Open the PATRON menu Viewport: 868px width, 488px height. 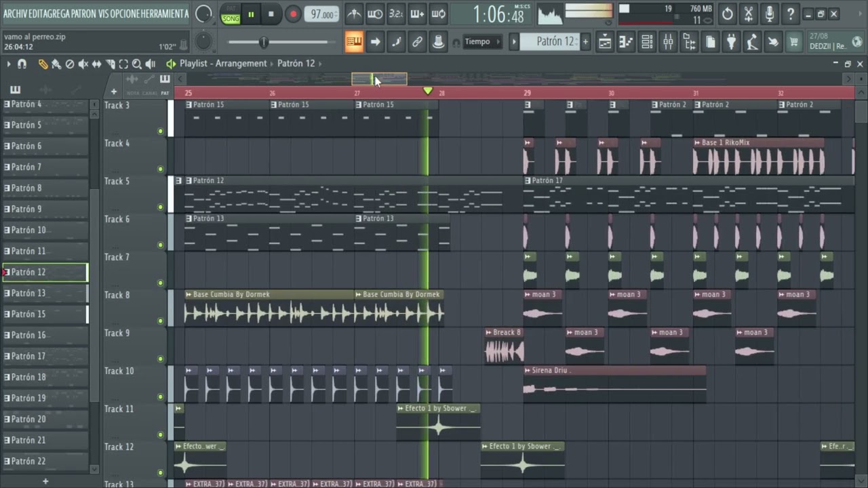tap(83, 14)
